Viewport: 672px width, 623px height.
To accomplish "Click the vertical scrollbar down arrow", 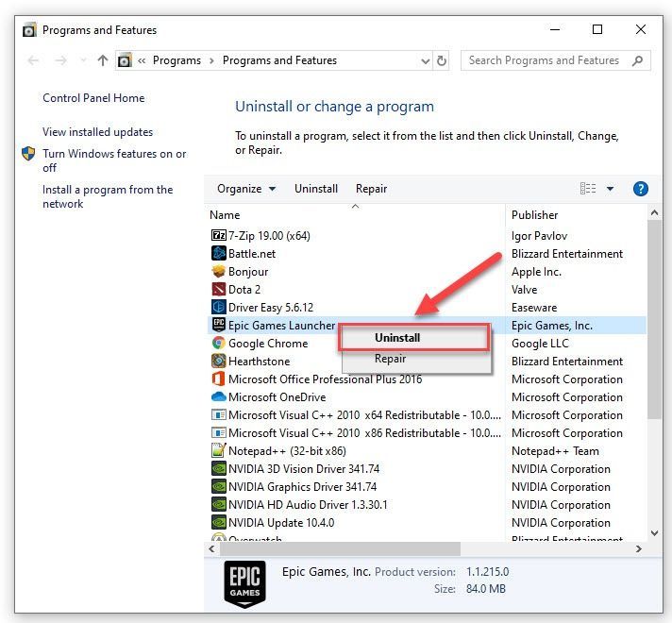I will click(x=654, y=533).
